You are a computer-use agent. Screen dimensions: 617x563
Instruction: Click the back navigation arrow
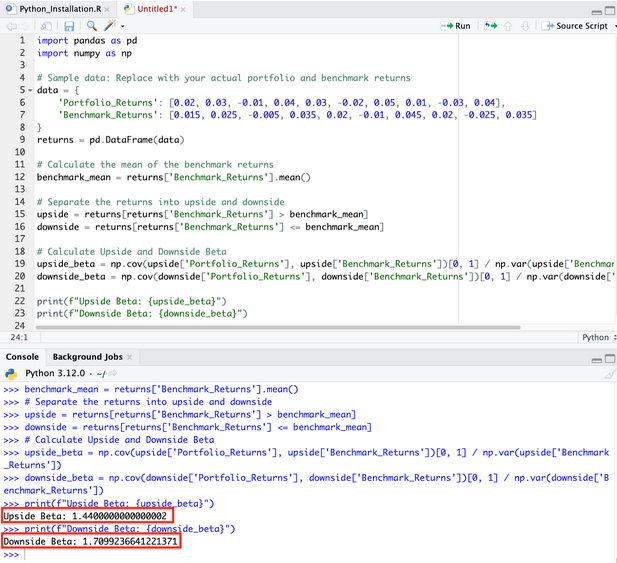click(11, 26)
